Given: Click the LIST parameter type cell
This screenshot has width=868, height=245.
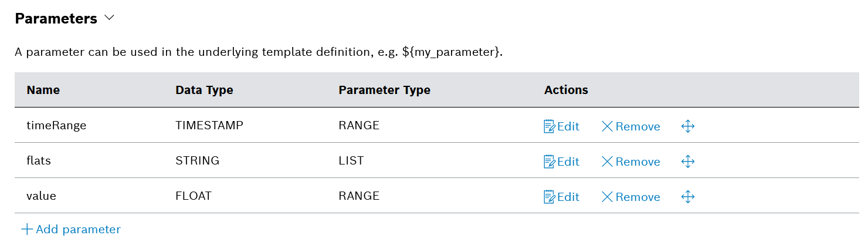Looking at the screenshot, I should pyautogui.click(x=351, y=160).
